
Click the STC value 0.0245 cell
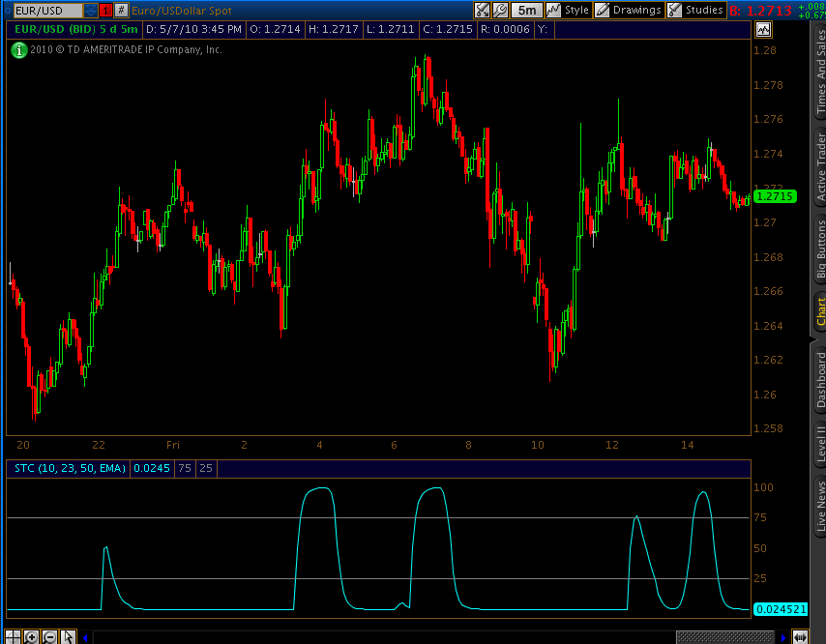[152, 468]
